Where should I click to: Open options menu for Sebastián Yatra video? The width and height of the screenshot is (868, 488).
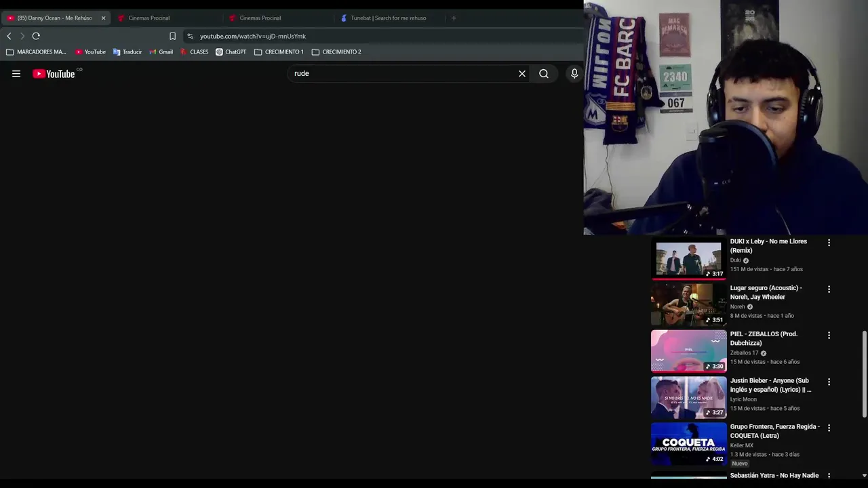pyautogui.click(x=829, y=476)
